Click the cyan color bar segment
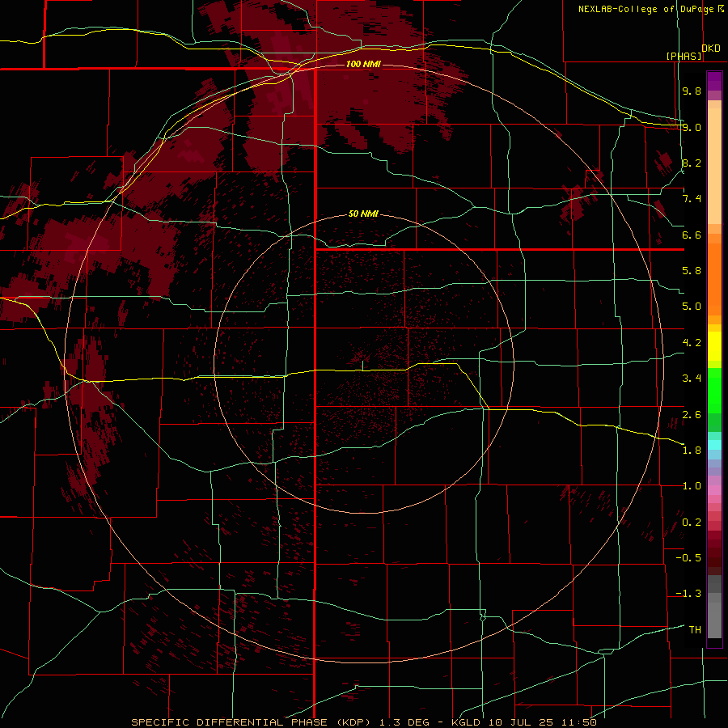The height and width of the screenshot is (728, 728). [x=714, y=445]
